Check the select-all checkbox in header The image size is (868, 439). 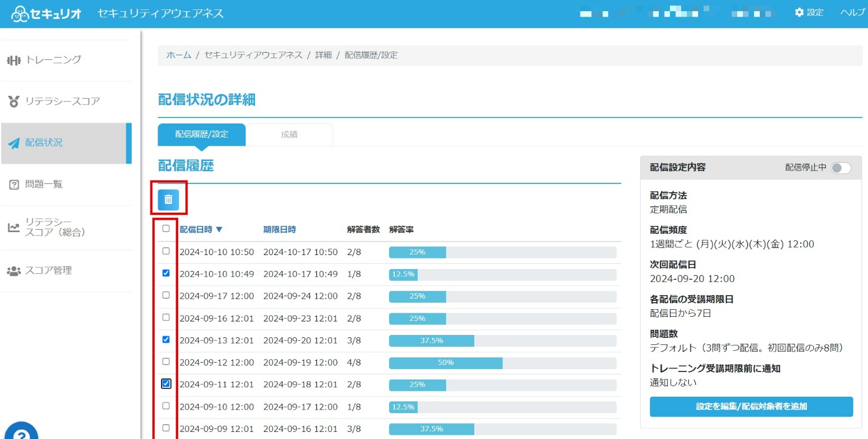tap(166, 229)
